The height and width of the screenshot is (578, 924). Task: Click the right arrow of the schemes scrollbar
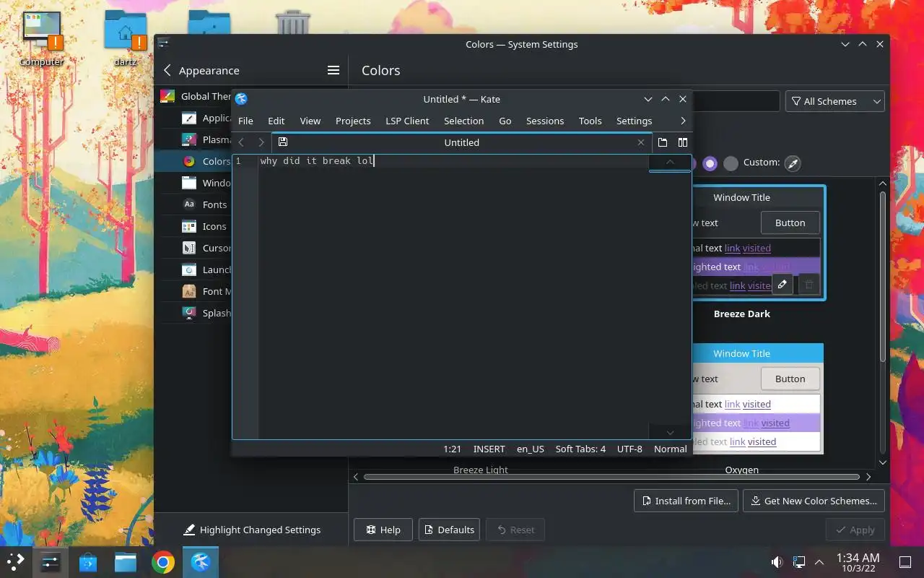coord(868,477)
